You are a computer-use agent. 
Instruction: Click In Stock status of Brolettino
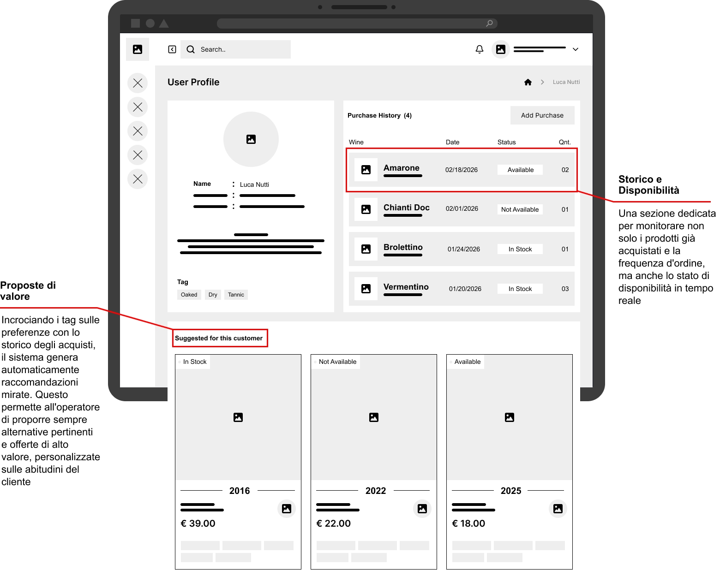pos(520,249)
